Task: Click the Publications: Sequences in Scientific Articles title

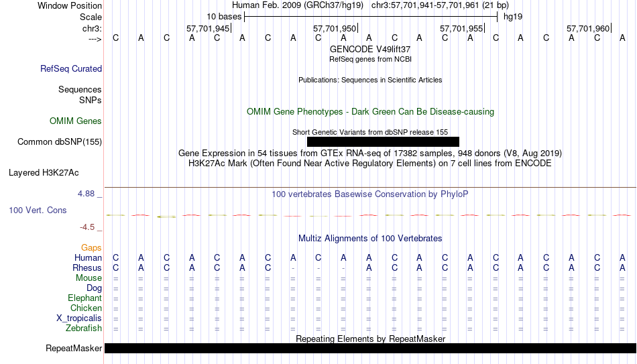Action: pyautogui.click(x=370, y=80)
